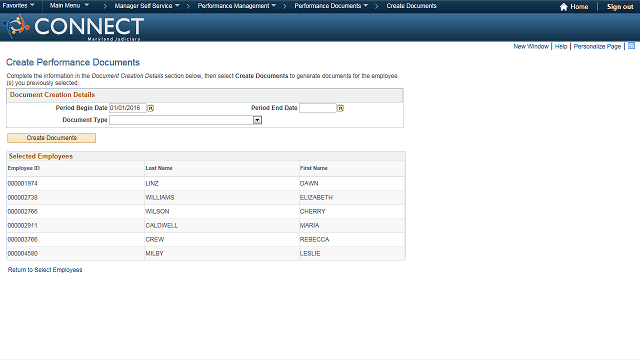Click first name ELIZABETH

(316, 198)
